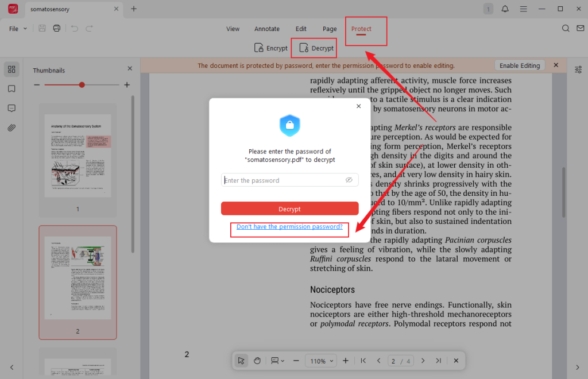Activate the selection cursor tool
Image resolution: width=588 pixels, height=379 pixels.
pos(241,361)
